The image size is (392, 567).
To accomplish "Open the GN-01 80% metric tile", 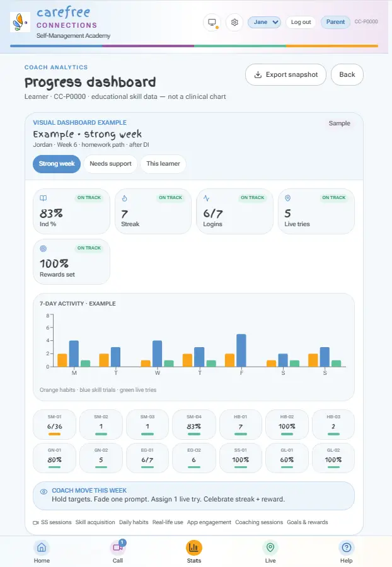I will point(55,458).
